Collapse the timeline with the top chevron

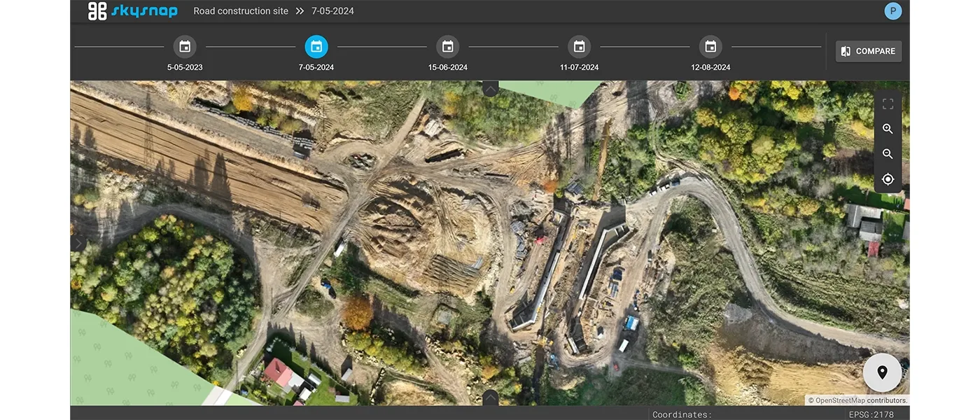[490, 87]
